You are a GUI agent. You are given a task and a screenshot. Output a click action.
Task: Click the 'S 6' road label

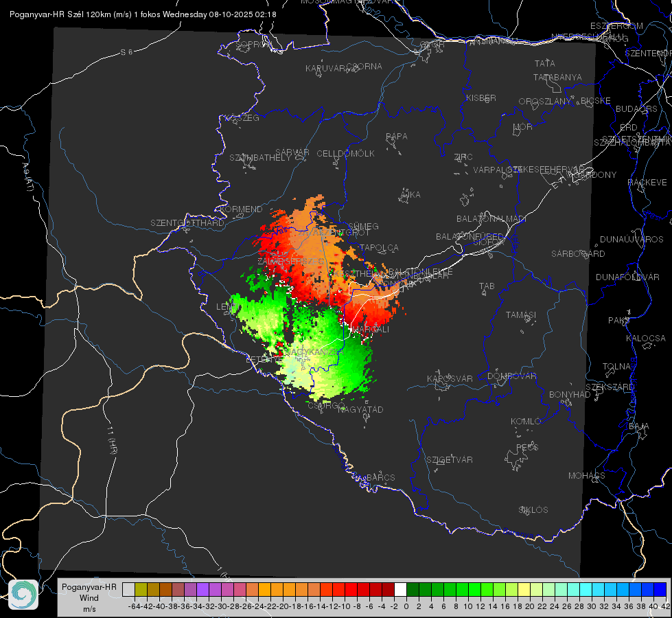[x=126, y=52]
